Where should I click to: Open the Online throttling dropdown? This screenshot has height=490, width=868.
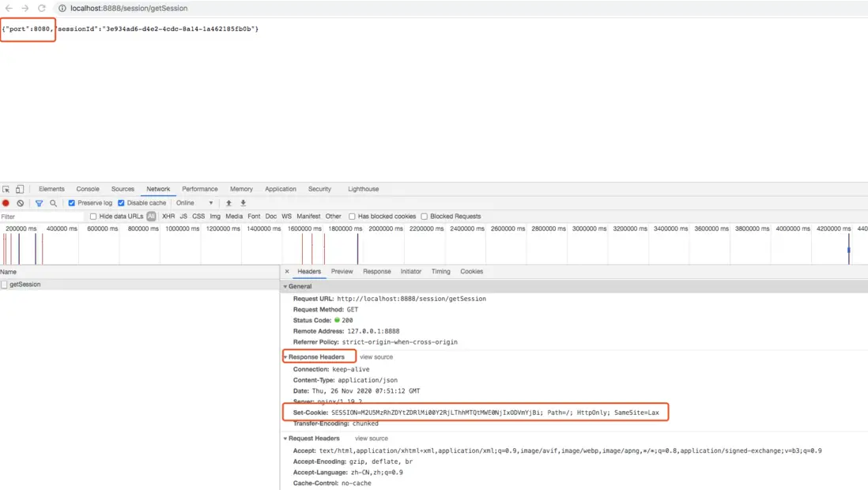tap(194, 203)
